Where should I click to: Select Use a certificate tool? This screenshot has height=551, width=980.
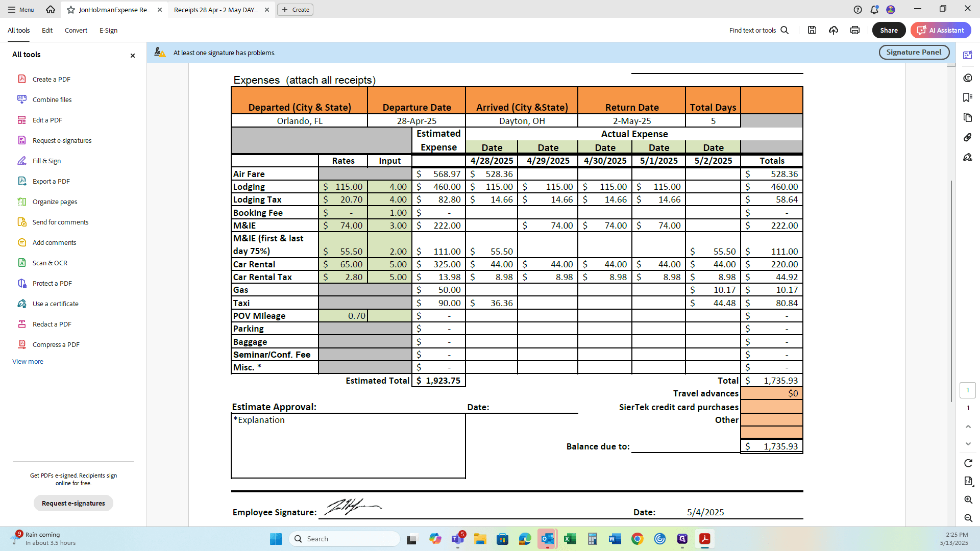pos(55,304)
